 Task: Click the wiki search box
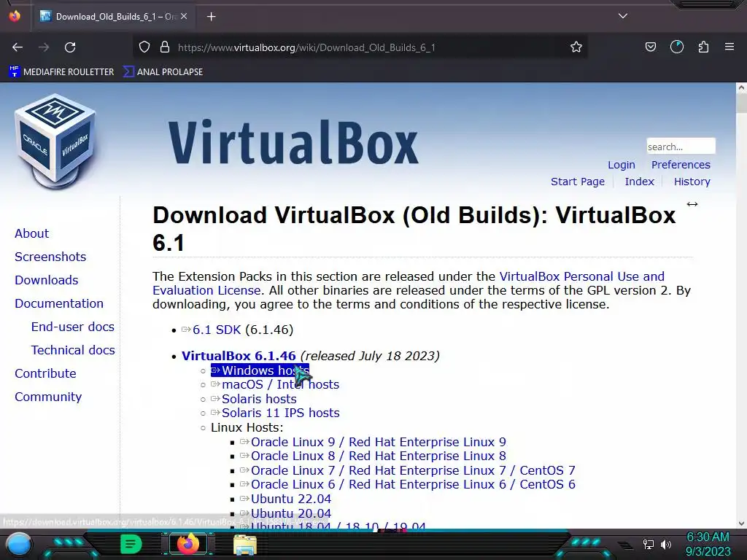tap(681, 146)
